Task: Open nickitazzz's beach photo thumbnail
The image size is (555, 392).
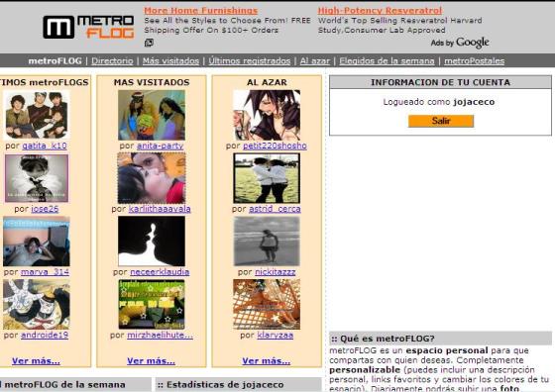Action: pyautogui.click(x=267, y=242)
